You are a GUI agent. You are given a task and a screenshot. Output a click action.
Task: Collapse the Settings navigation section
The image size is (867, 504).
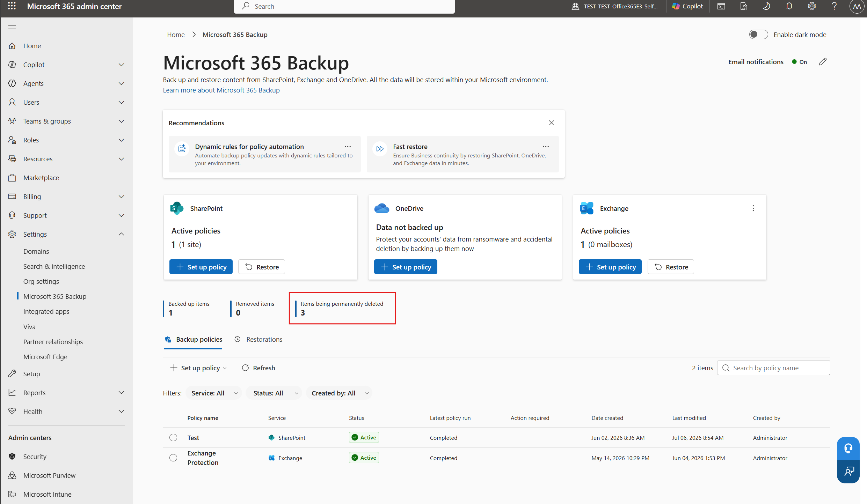click(122, 234)
